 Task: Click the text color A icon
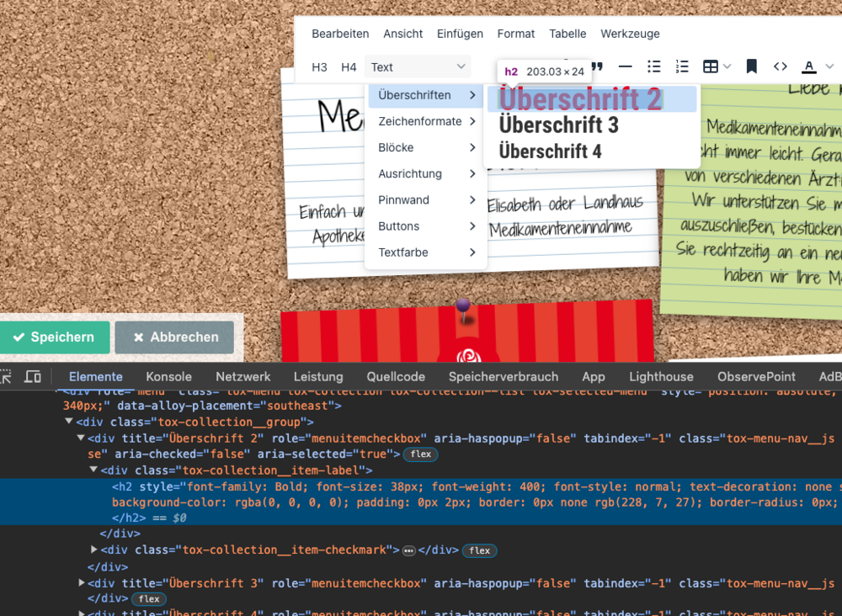(x=809, y=66)
